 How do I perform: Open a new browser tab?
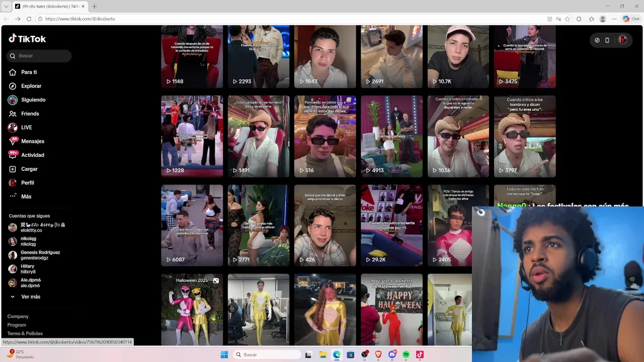(94, 7)
